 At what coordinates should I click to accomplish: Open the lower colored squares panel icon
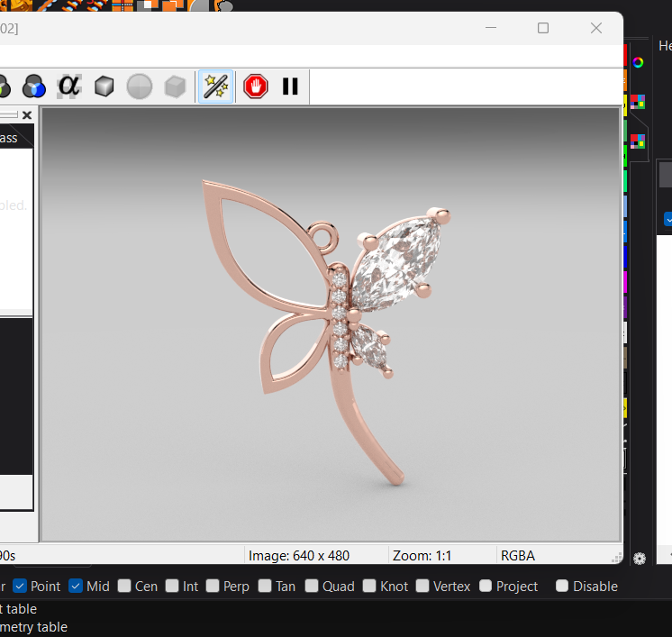(x=638, y=141)
